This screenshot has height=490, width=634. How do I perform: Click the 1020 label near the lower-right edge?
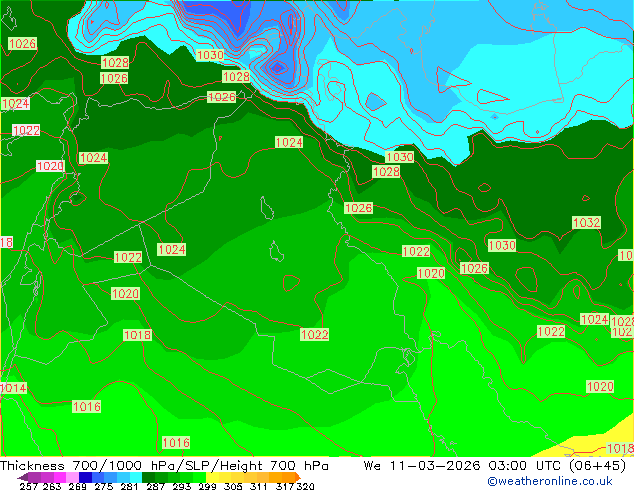(x=600, y=387)
